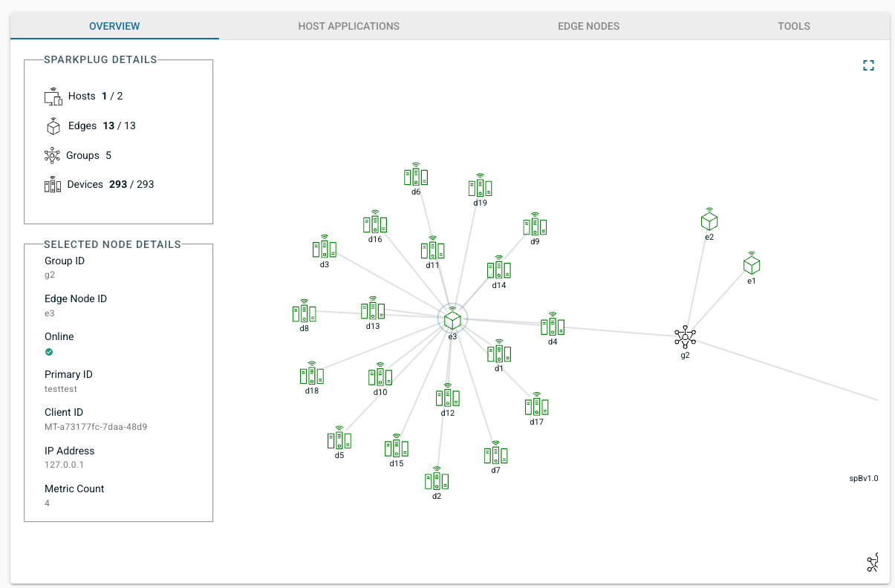Click the Devices icon in Sparkplug Details
Screen dimensions: 895x588
52,184
